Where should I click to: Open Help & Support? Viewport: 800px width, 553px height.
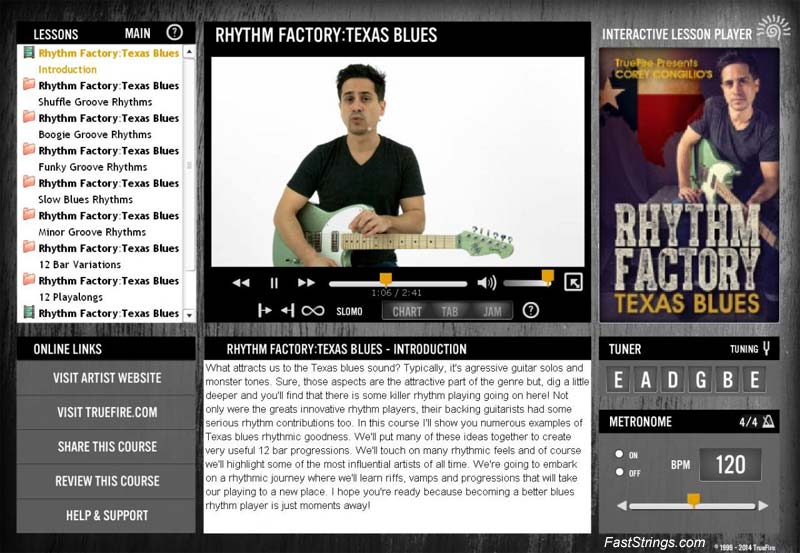coord(106,515)
